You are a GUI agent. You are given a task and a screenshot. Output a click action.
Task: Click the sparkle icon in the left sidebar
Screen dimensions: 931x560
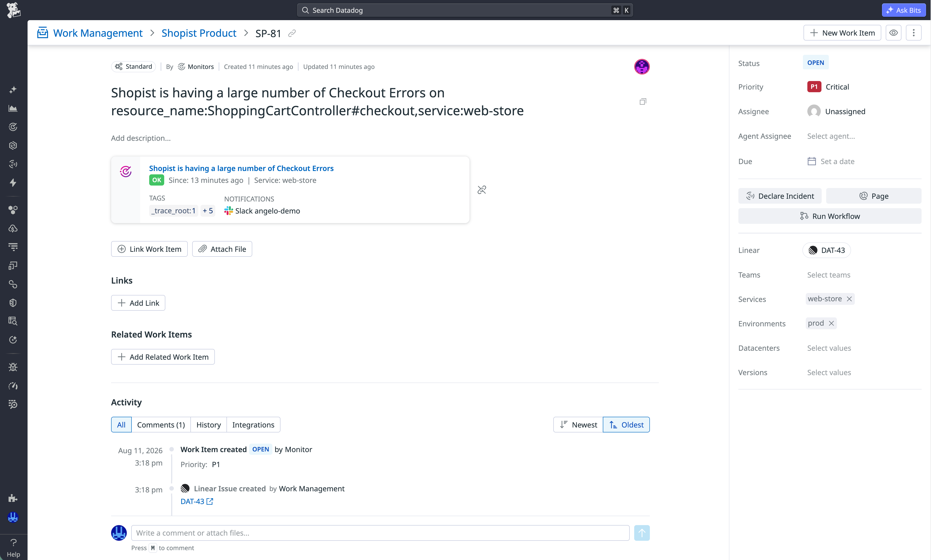(13, 90)
